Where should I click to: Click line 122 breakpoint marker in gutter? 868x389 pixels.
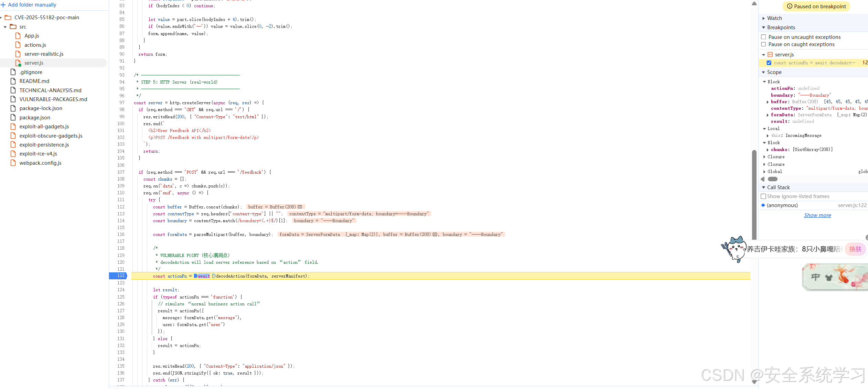coord(118,276)
